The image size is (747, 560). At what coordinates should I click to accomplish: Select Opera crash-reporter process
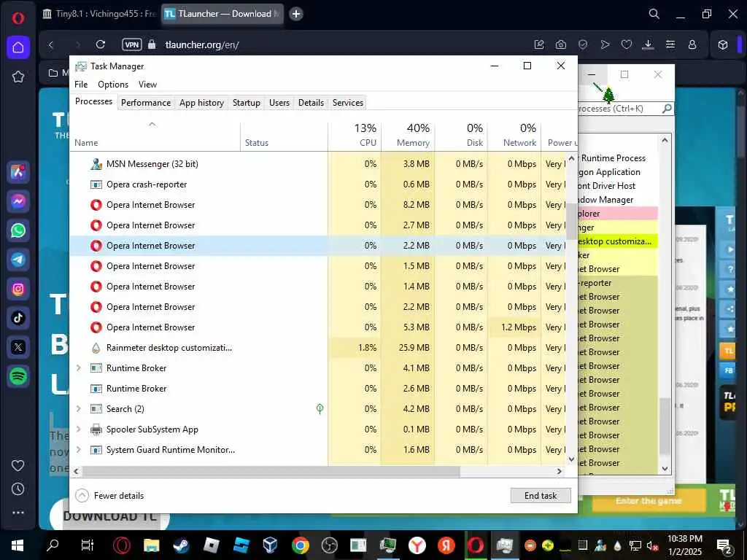click(x=318, y=184)
